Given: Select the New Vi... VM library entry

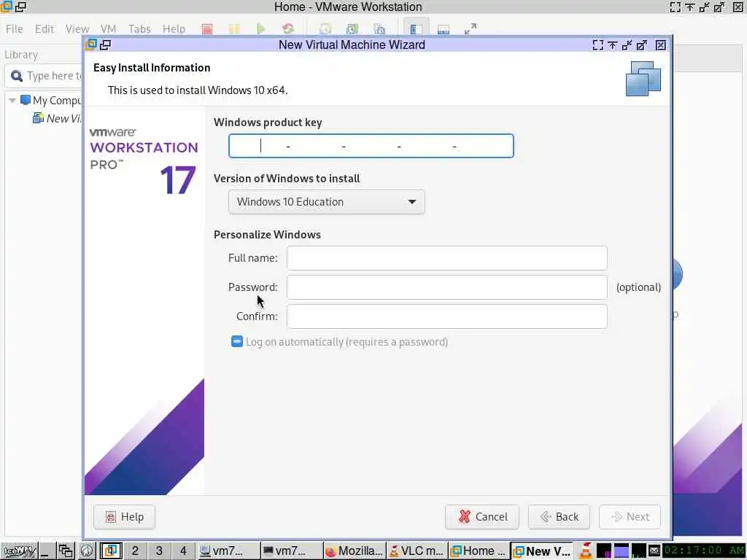Looking at the screenshot, I should (x=57, y=118).
